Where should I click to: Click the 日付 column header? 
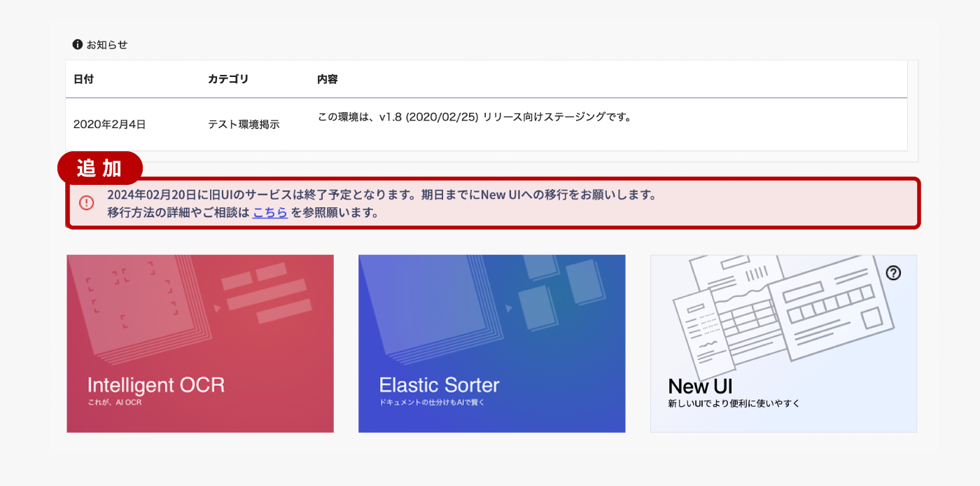pos(83,79)
